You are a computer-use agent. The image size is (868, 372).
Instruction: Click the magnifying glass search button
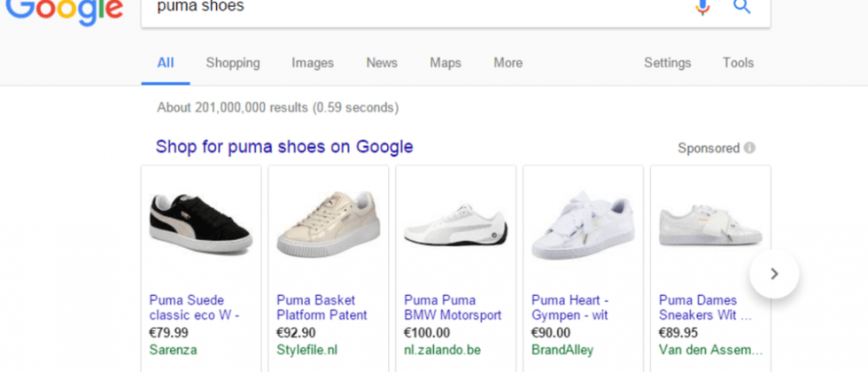click(x=742, y=7)
